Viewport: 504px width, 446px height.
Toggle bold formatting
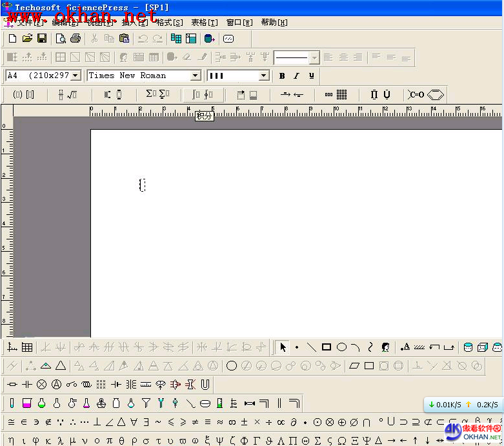(282, 76)
